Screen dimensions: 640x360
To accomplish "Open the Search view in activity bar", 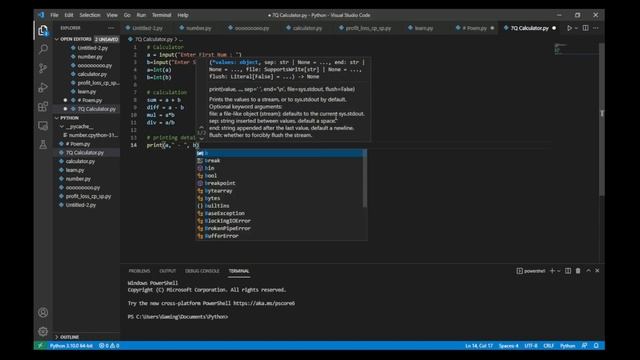I will 43,49.
